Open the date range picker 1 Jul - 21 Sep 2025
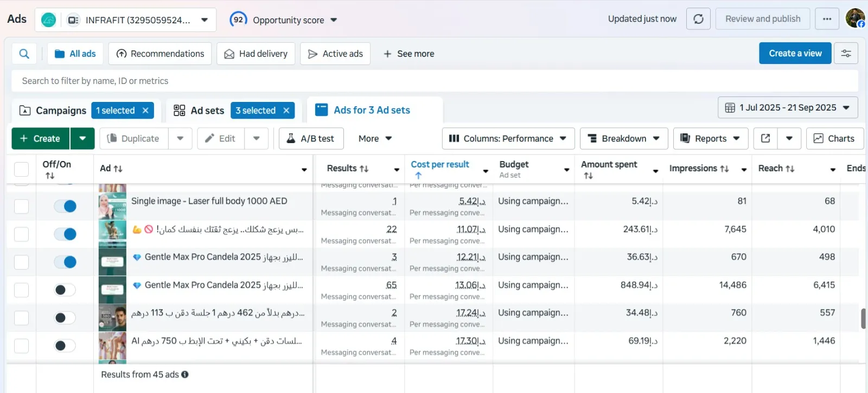Image resolution: width=868 pixels, height=393 pixels. click(x=787, y=107)
